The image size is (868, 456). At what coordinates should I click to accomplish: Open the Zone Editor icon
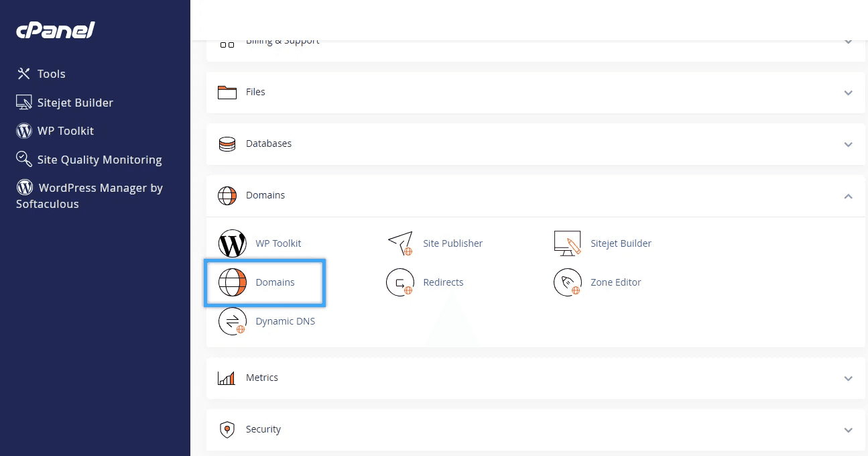point(568,282)
